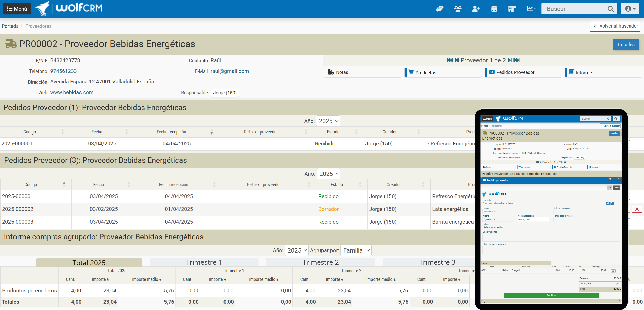Click the add-user icon in top bar
Screen dimensions: 644x310
pyautogui.click(x=476, y=9)
